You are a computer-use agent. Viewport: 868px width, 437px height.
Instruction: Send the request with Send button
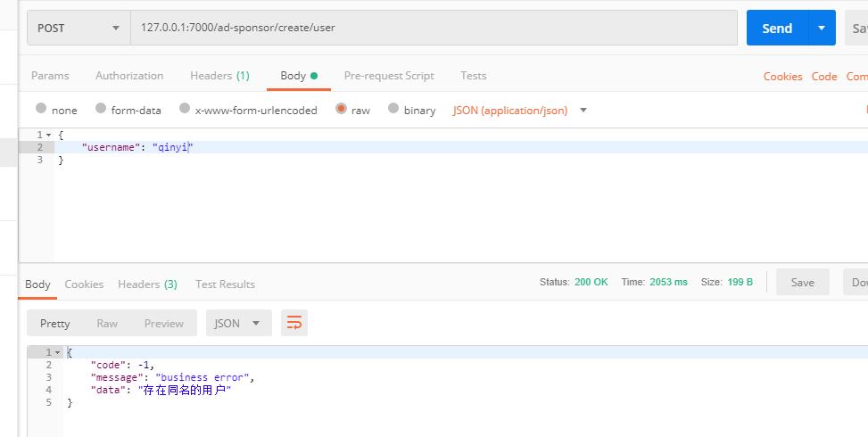coord(777,28)
